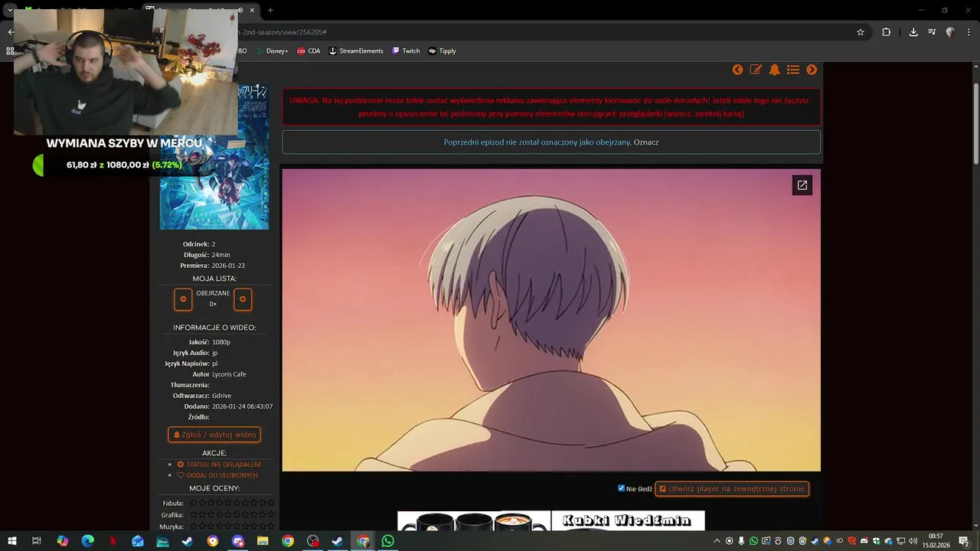Open Microsoft Edge from the taskbar
The width and height of the screenshot is (980, 551).
point(87,541)
